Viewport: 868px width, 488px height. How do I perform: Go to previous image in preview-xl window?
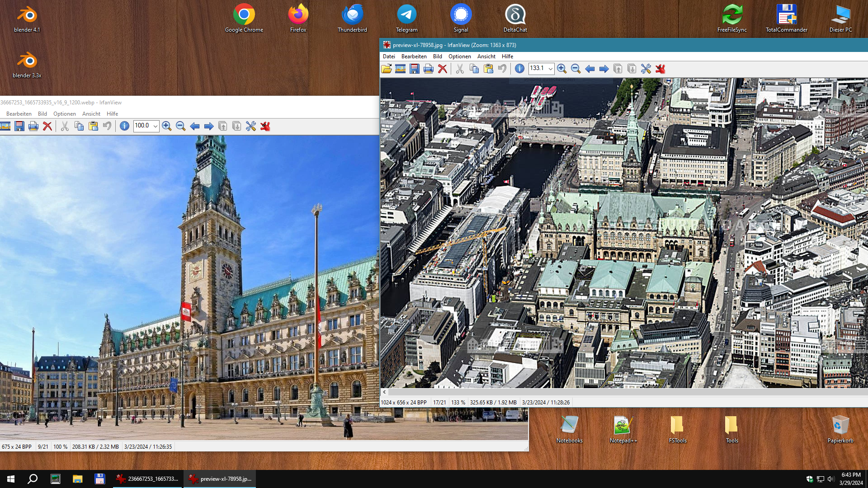click(x=590, y=69)
